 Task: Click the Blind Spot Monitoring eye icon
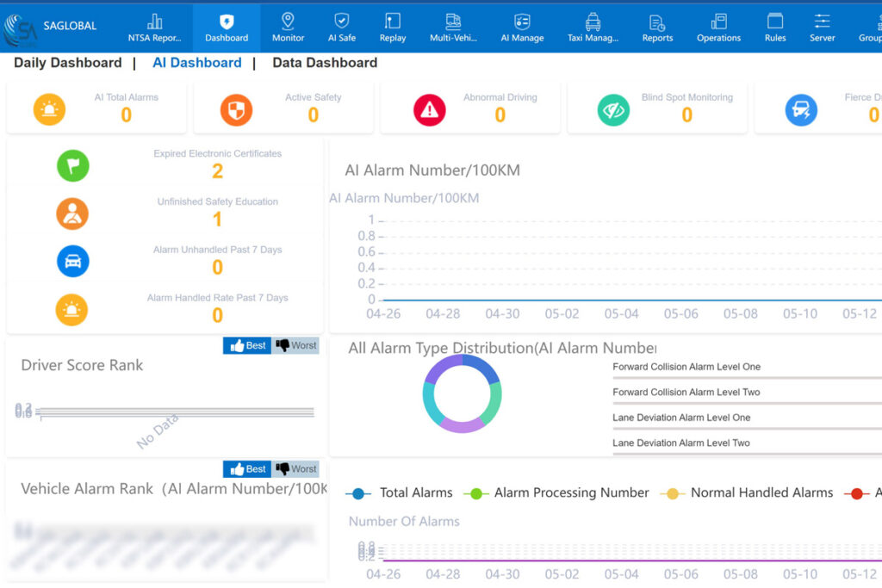613,109
